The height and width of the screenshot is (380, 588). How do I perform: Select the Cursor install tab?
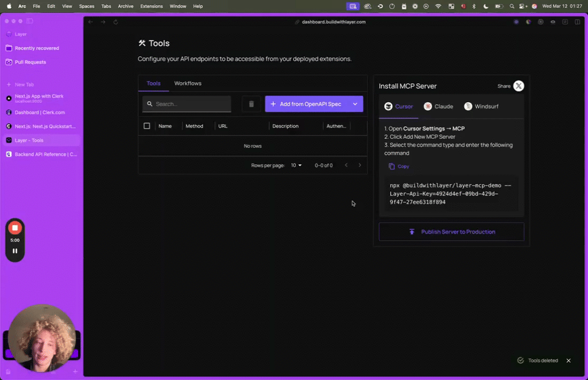click(x=399, y=106)
